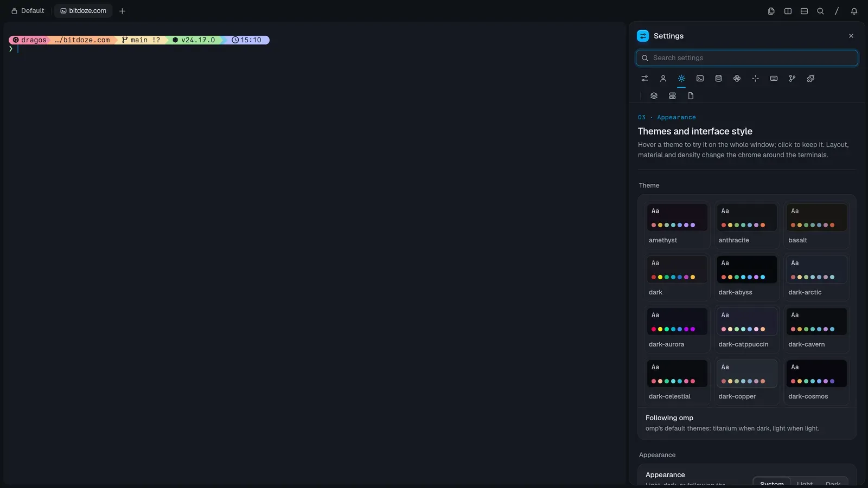Open the terminal prompt settings section
Image resolution: width=868 pixels, height=488 pixels.
[700, 79]
